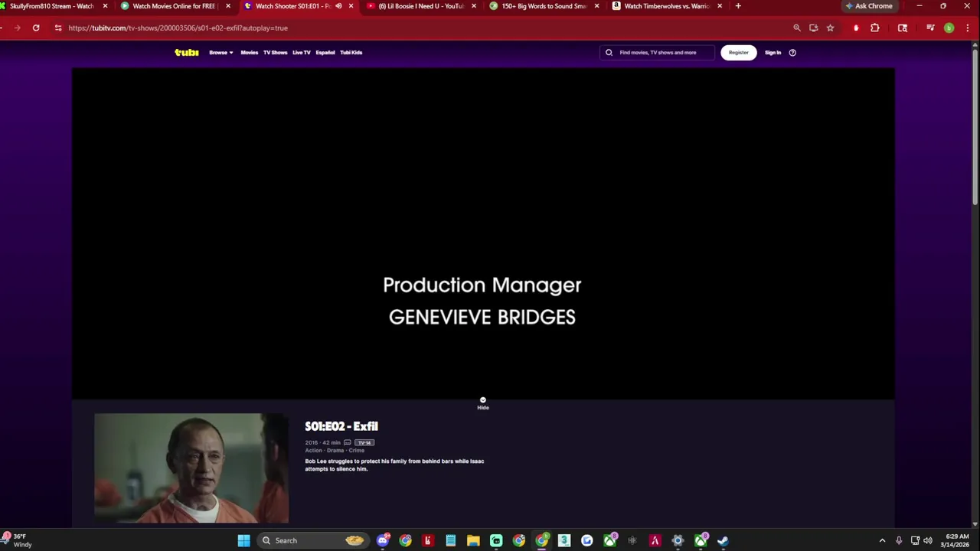This screenshot has height=551, width=980.
Task: Focus the Find movies, TV shows search field
Action: (658, 52)
